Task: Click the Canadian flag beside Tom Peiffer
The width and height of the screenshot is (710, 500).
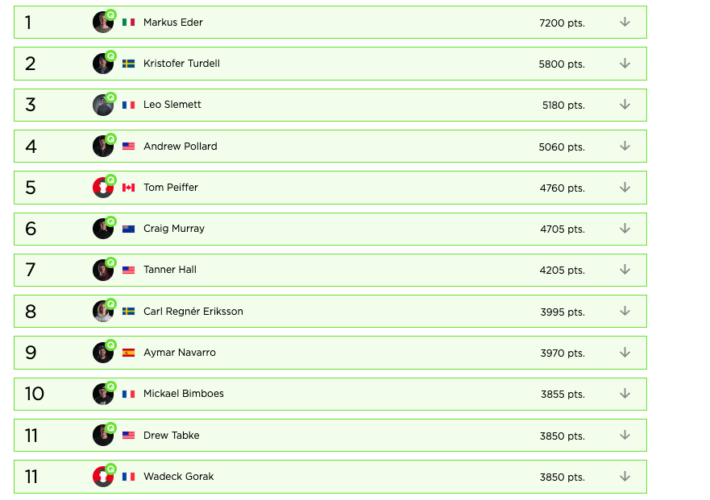Action: [x=128, y=188]
